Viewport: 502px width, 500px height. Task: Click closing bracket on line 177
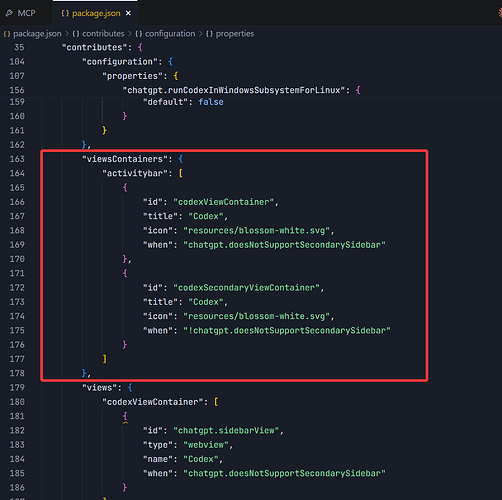105,359
